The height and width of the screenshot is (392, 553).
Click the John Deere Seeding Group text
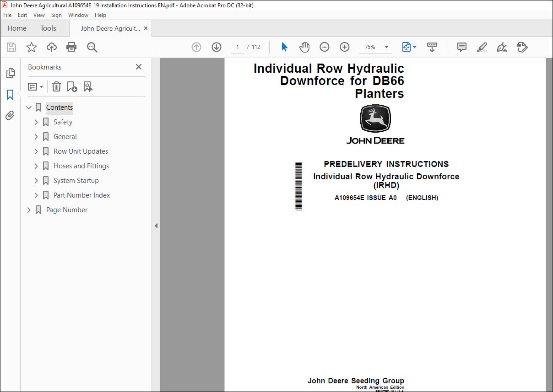[x=356, y=381]
